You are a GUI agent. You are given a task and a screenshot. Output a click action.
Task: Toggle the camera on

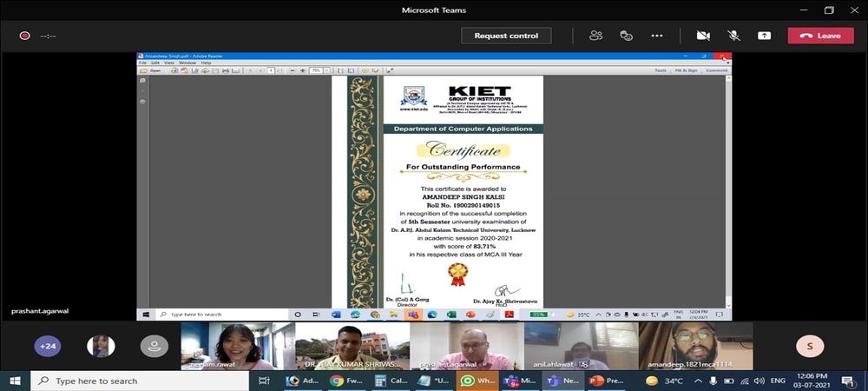tap(703, 36)
